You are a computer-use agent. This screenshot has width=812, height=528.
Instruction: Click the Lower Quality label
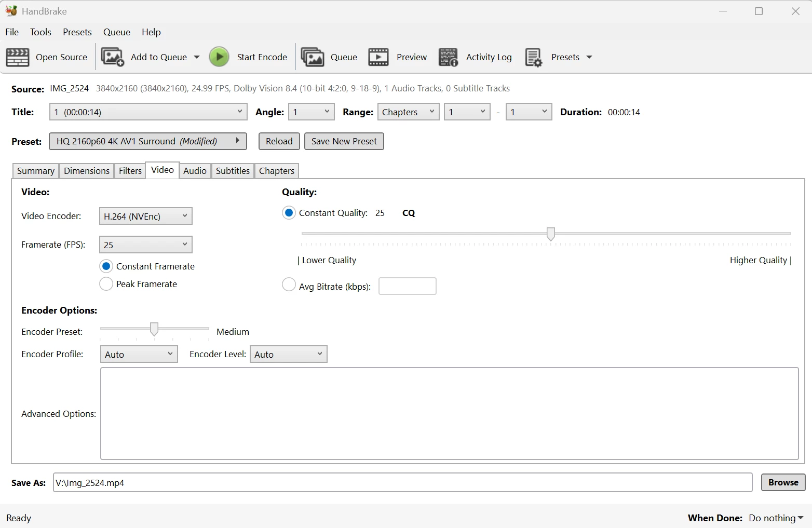point(329,260)
